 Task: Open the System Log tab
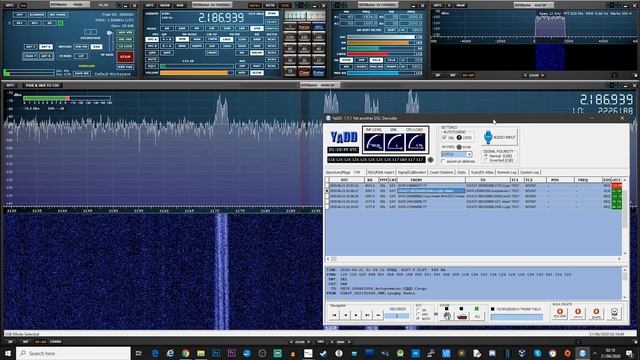[530, 173]
